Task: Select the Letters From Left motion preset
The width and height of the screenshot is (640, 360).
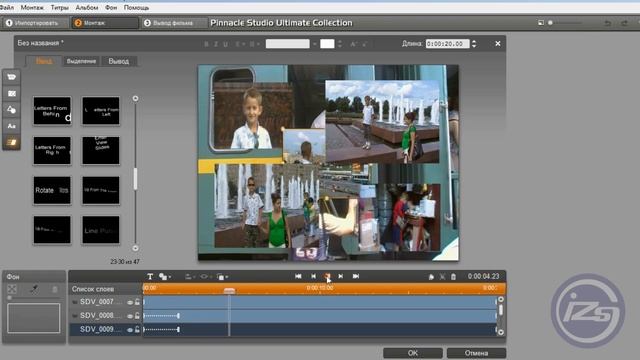Action: [x=101, y=111]
